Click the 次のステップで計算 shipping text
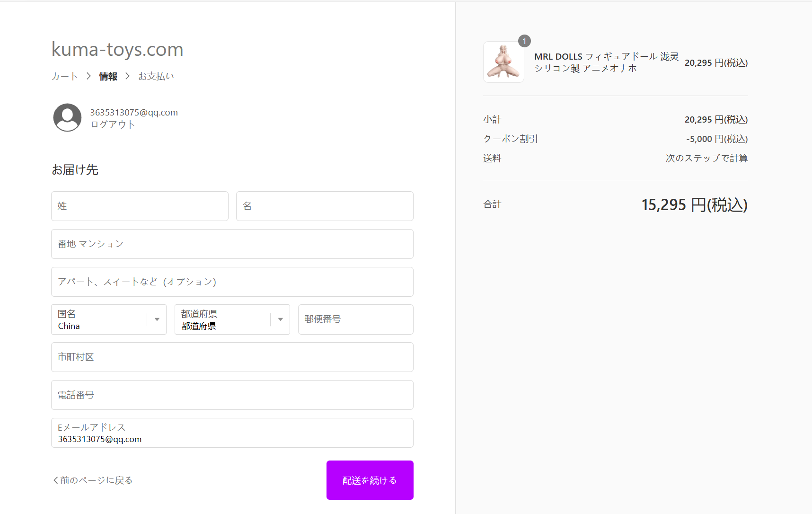Viewport: 812px width, 514px height. (706, 158)
